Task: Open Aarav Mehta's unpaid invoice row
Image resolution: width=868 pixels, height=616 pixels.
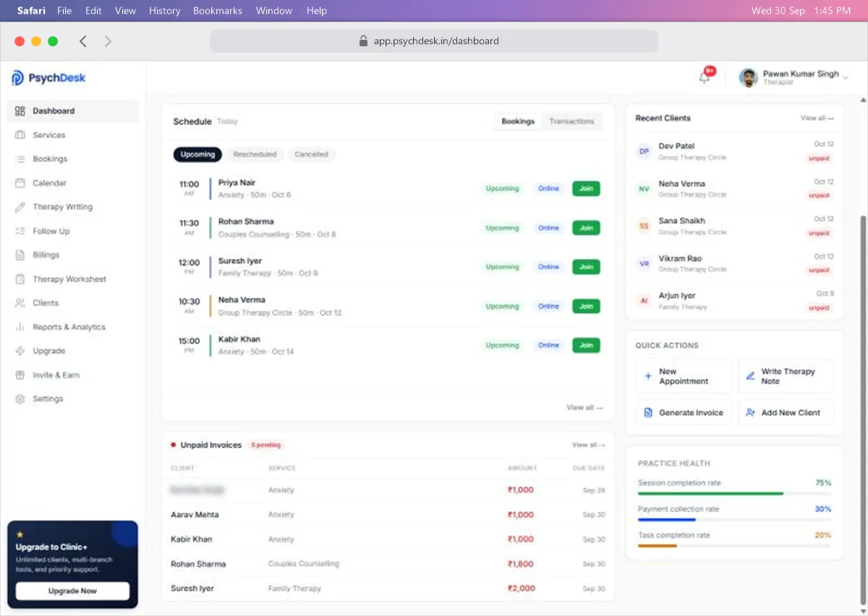Action: click(x=388, y=515)
